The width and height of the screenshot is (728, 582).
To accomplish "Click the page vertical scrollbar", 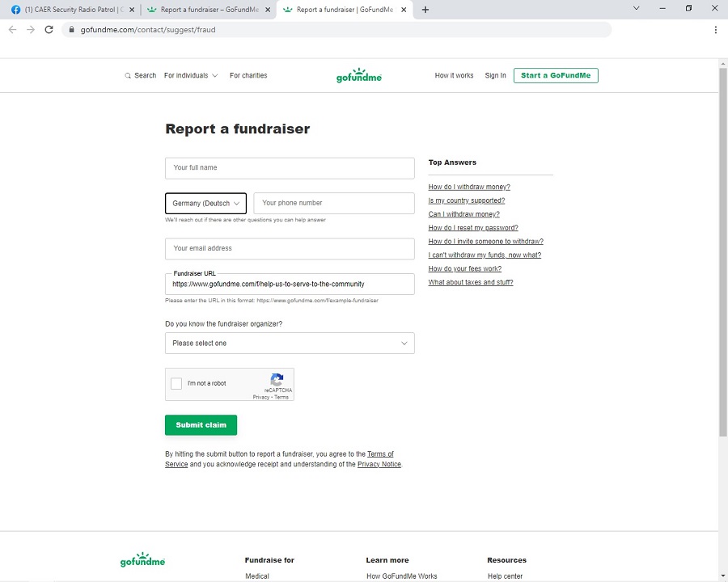I will (723, 252).
